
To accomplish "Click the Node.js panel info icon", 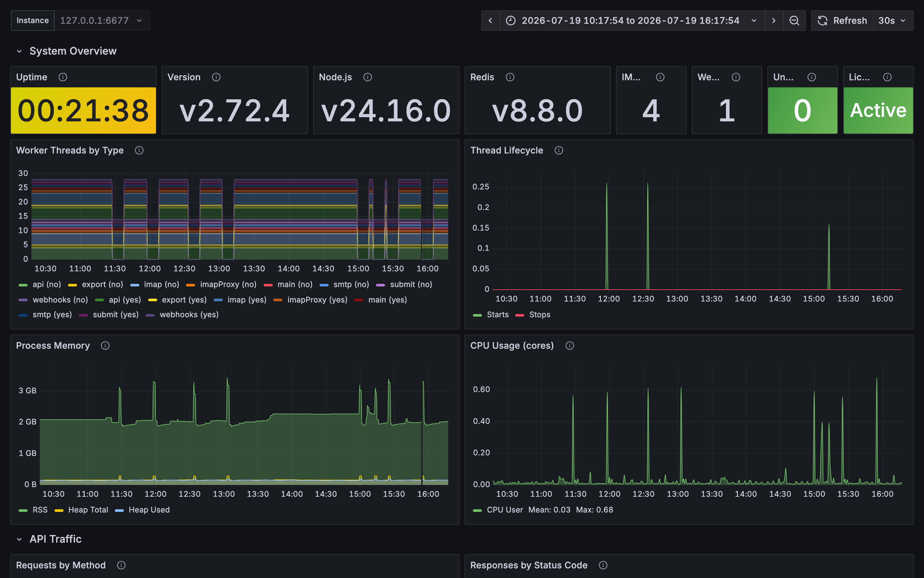I will [x=368, y=77].
